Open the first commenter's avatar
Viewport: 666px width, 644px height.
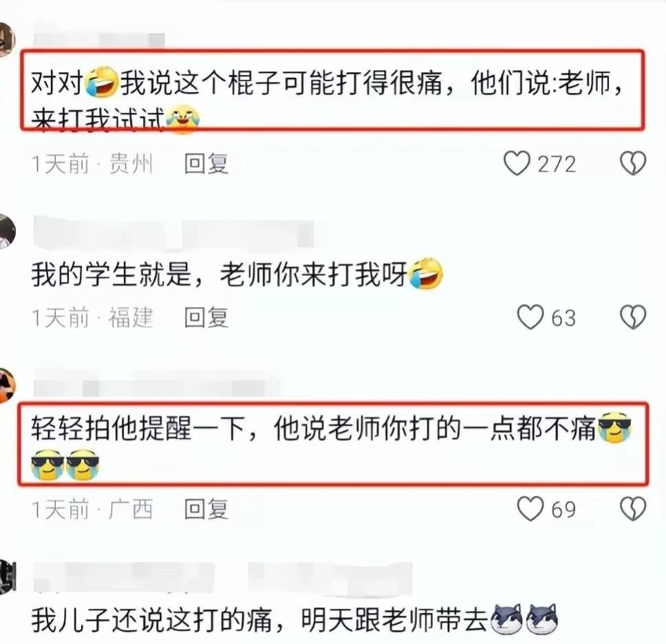(x=7, y=39)
